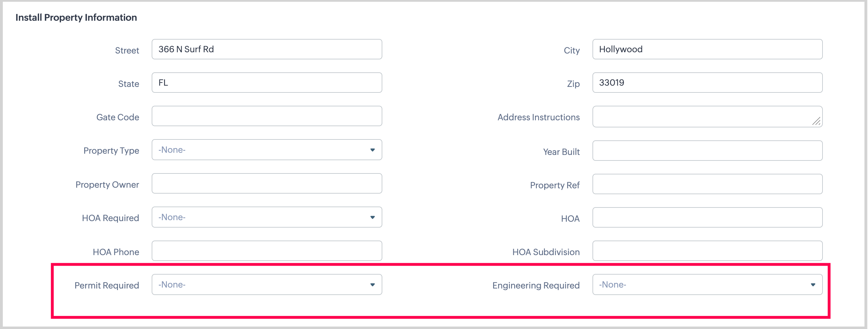
Task: Select the State text field
Action: coord(267,83)
